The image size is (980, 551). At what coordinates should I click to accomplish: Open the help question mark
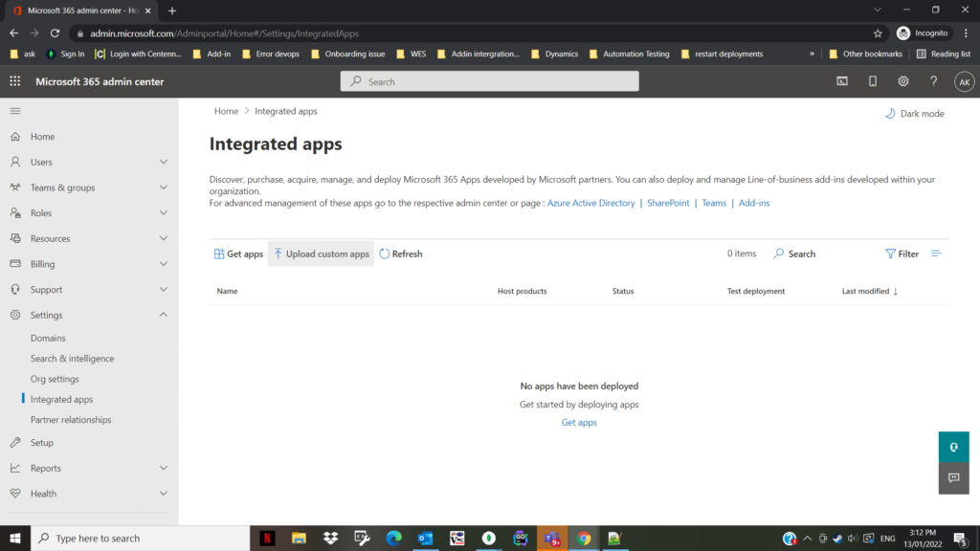click(x=933, y=81)
